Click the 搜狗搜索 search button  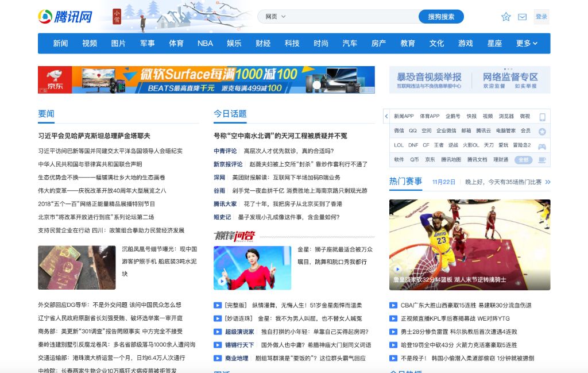coord(441,17)
